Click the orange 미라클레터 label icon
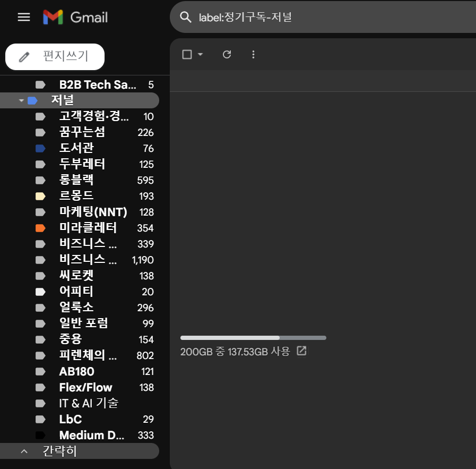 [x=40, y=228]
